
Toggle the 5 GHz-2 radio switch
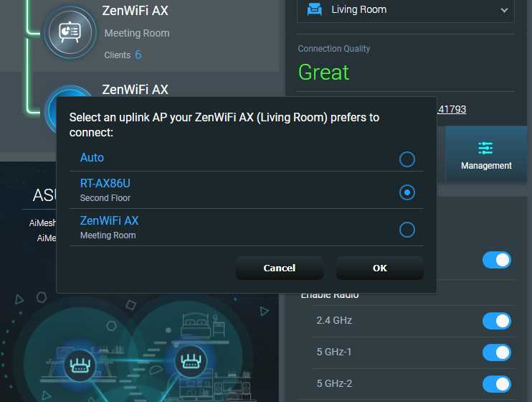click(x=497, y=384)
